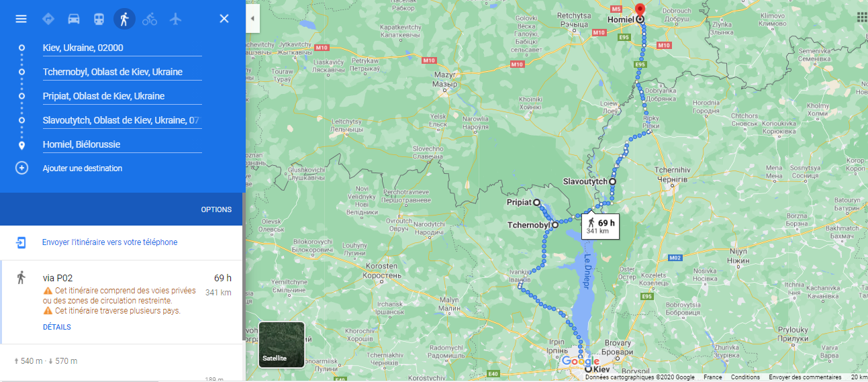Viewport: 868px width, 382px height.
Task: Expand route OPTIONS
Action: 216,209
